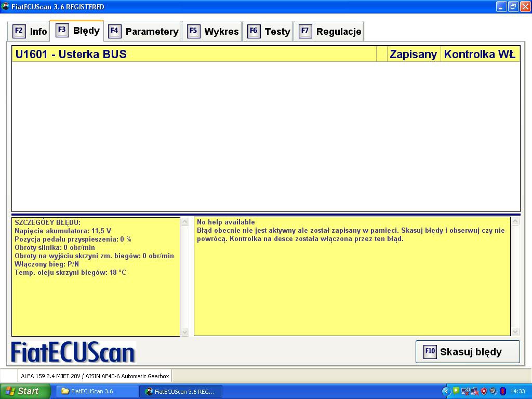
Task: Click the Skasuj błędy button
Action: (x=468, y=352)
